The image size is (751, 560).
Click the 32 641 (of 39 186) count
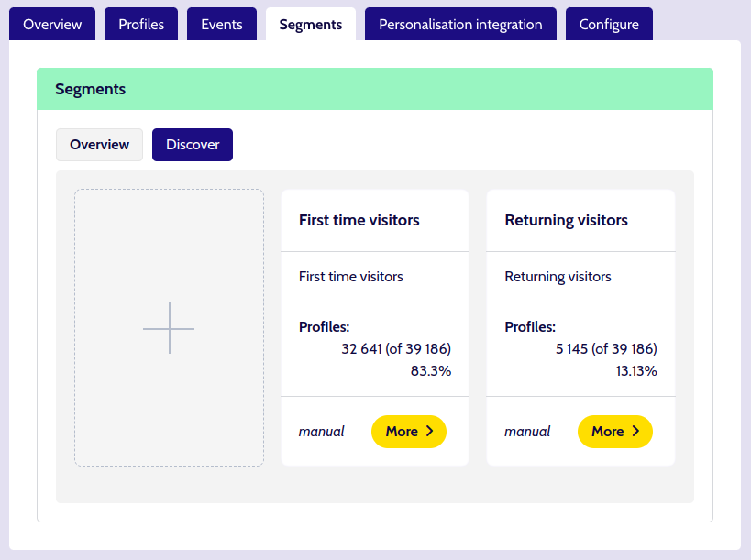click(396, 349)
